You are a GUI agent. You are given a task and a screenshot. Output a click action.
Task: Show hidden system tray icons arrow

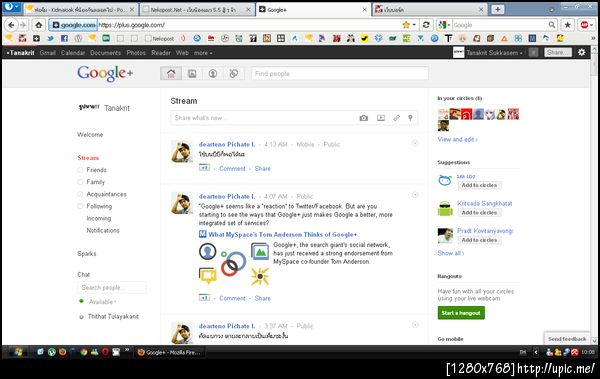[x=535, y=352]
